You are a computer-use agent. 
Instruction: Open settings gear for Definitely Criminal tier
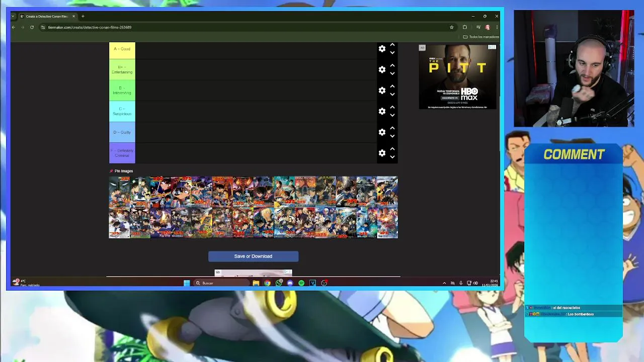coord(382,153)
